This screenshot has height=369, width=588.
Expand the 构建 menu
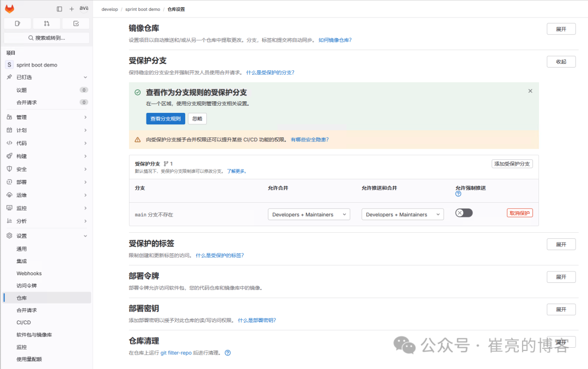tap(46, 156)
